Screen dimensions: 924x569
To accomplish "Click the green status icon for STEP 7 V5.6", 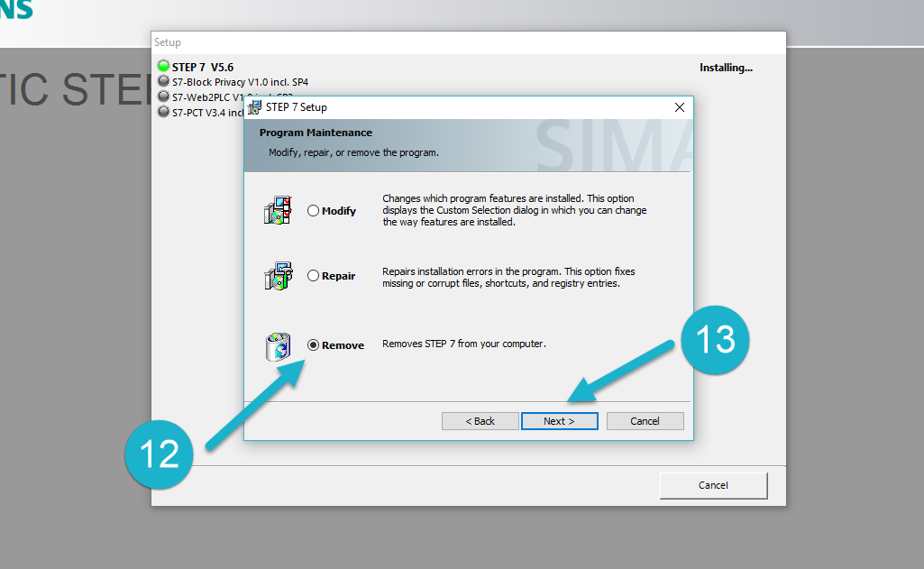I will coord(163,66).
